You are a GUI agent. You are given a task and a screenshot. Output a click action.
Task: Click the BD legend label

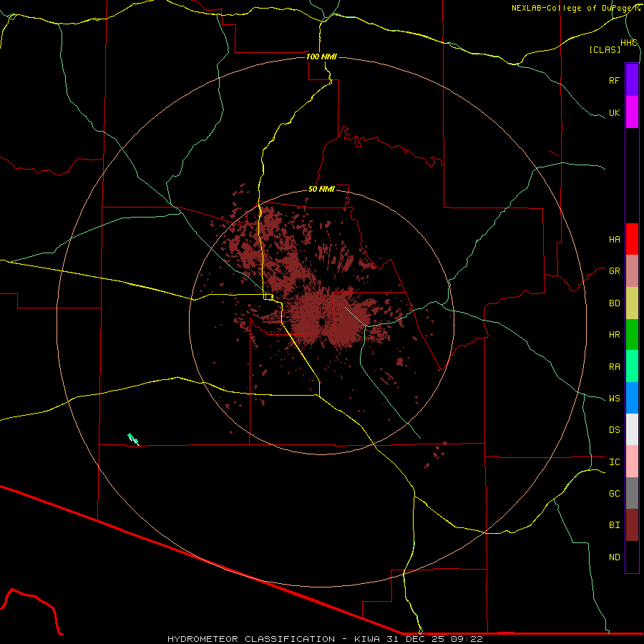(x=614, y=303)
